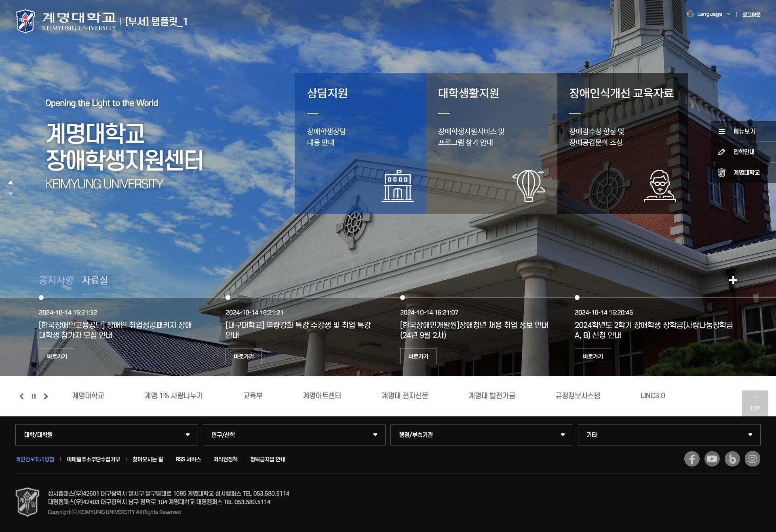Viewport: 776px width, 532px height.
Task: Open 개인정보처리방침 footer link
Action: pyautogui.click(x=35, y=459)
